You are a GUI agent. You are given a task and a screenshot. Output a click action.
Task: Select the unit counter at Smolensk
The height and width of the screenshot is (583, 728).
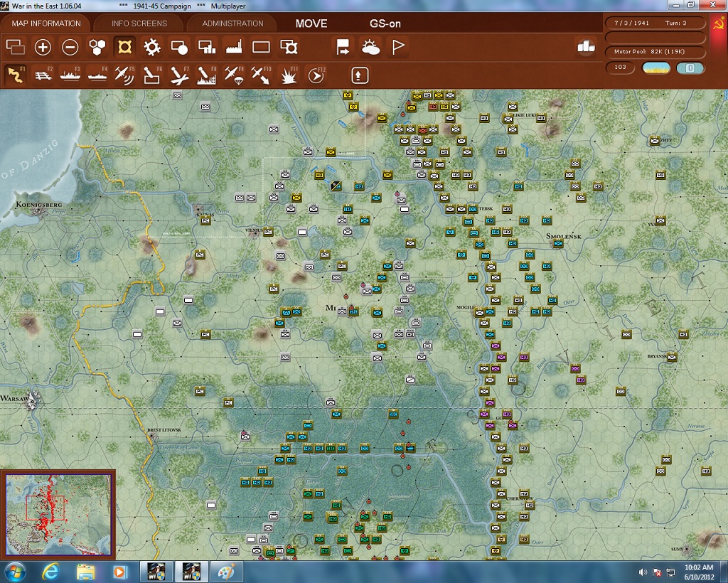pyautogui.click(x=558, y=243)
